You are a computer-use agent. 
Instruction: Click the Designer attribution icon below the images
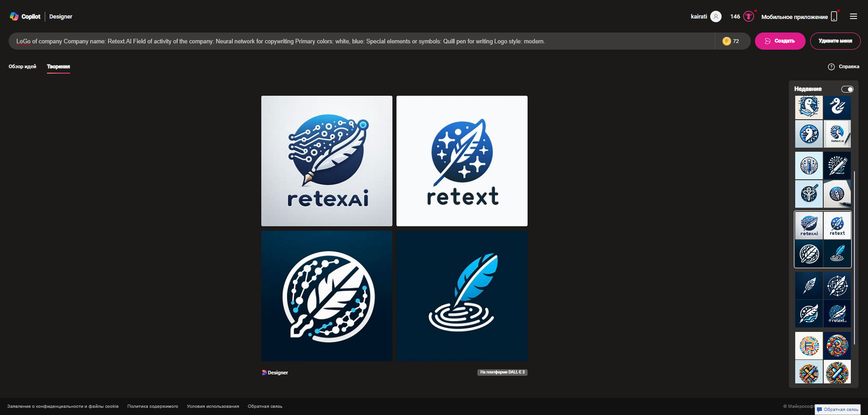264,372
